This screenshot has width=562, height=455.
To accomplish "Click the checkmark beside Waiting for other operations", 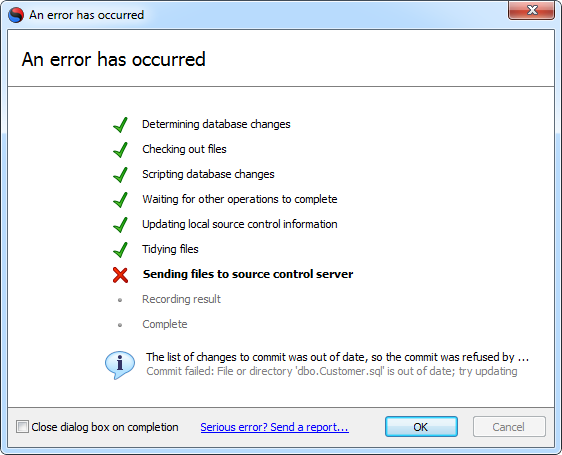I will [x=120, y=200].
